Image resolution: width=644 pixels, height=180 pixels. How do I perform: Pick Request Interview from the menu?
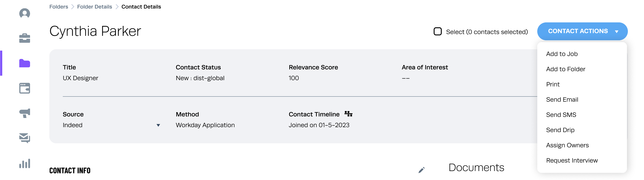click(572, 161)
